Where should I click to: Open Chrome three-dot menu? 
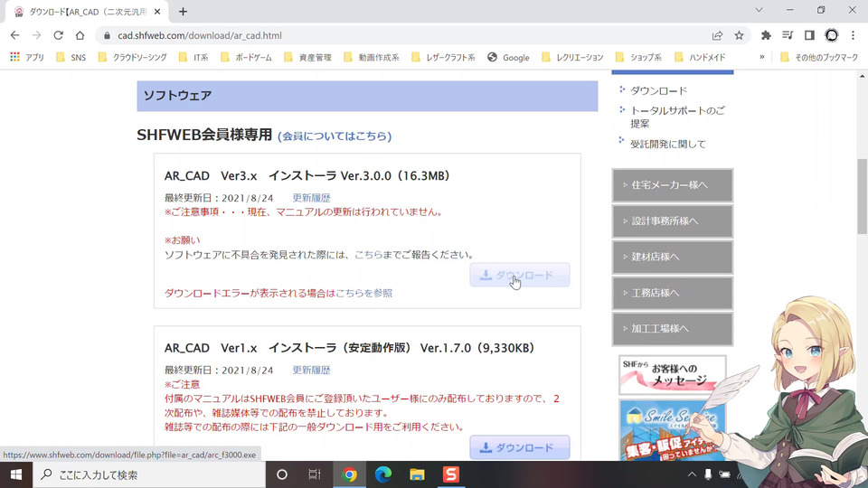click(853, 35)
